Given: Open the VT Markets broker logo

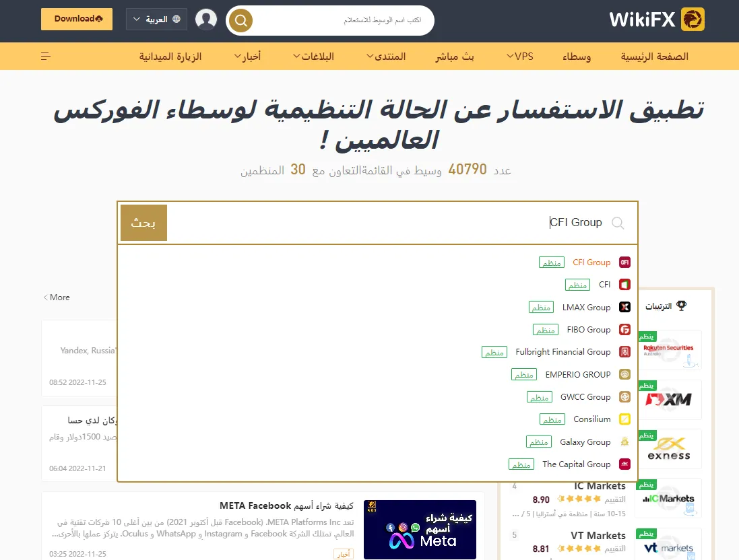Looking at the screenshot, I should (x=668, y=545).
